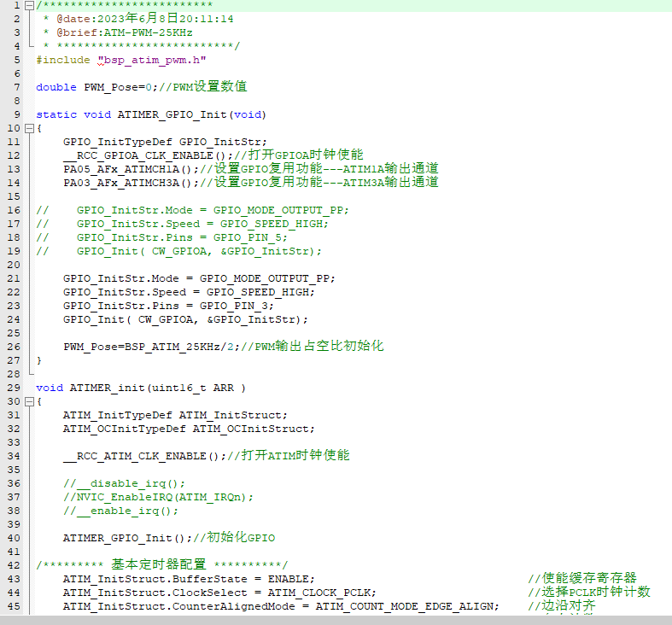Click BufferState = ENABLE assignment

189,579
